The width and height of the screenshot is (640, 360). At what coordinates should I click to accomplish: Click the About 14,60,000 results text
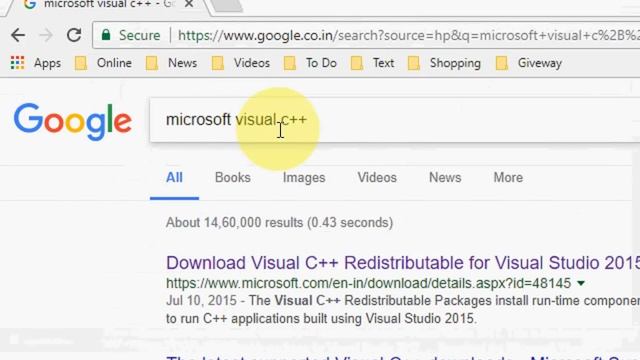click(x=279, y=223)
